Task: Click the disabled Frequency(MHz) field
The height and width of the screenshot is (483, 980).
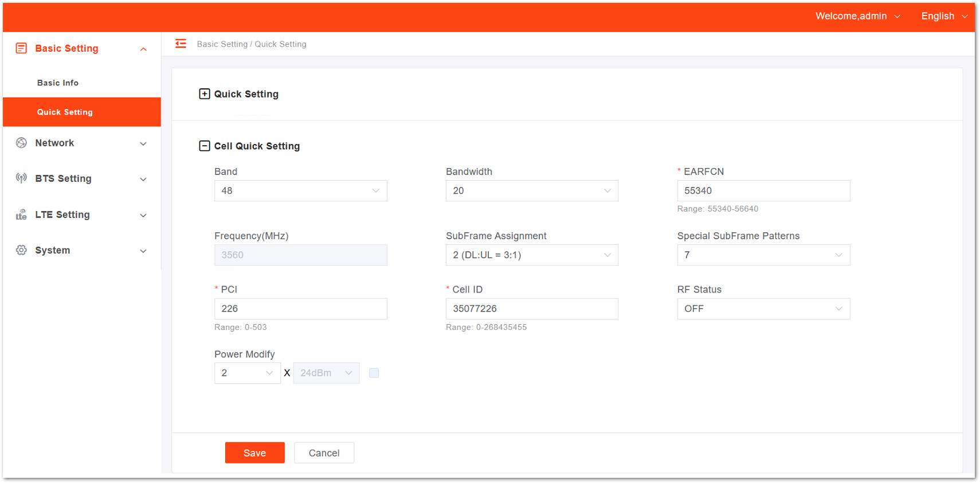Action: click(301, 255)
